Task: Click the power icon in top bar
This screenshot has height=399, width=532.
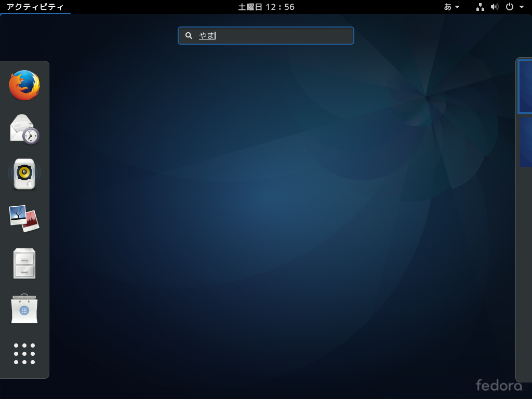Action: coord(509,7)
